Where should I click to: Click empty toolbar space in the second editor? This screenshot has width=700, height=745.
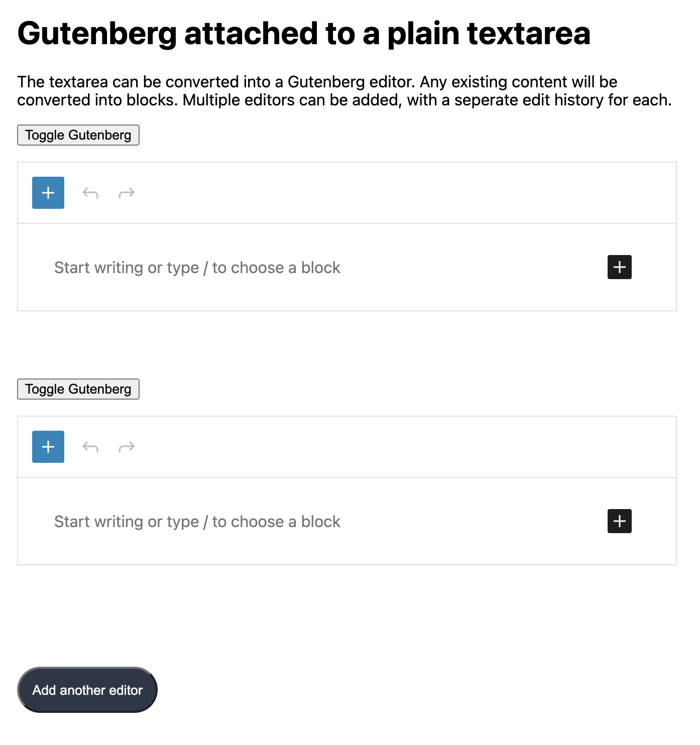[402, 447]
